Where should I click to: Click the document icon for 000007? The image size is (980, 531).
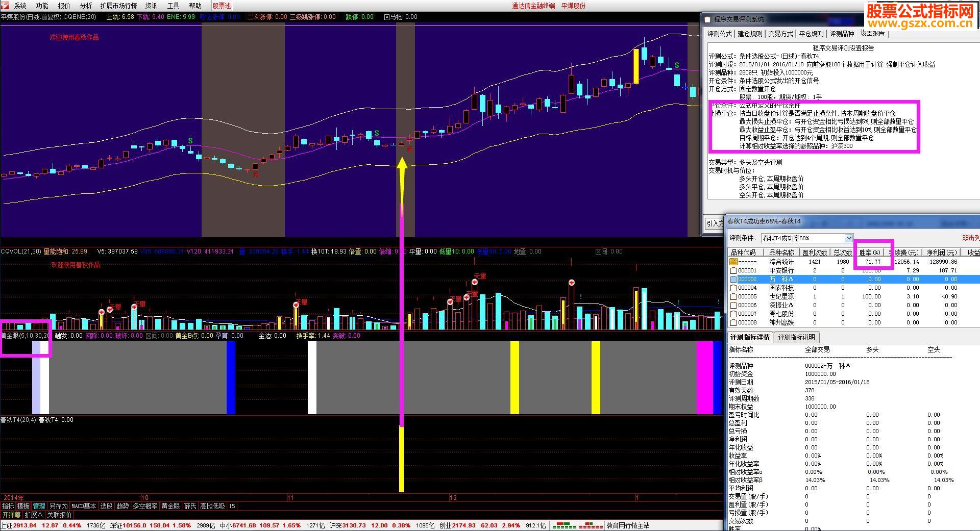733,314
